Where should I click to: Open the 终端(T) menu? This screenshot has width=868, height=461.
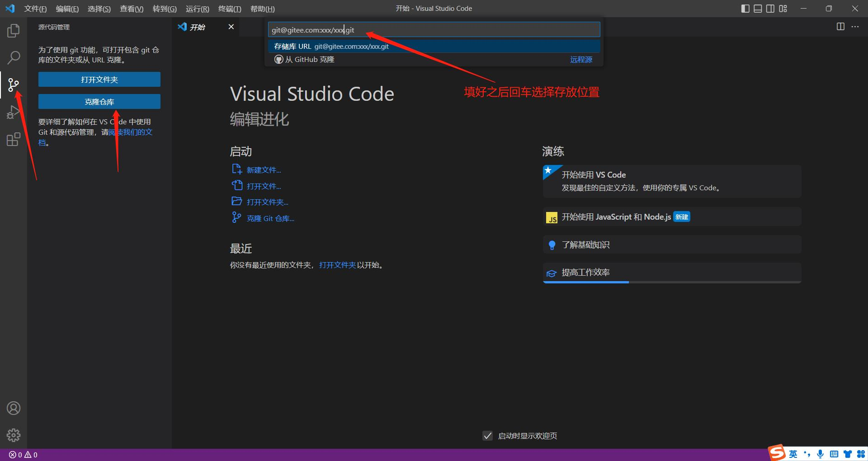click(230, 9)
